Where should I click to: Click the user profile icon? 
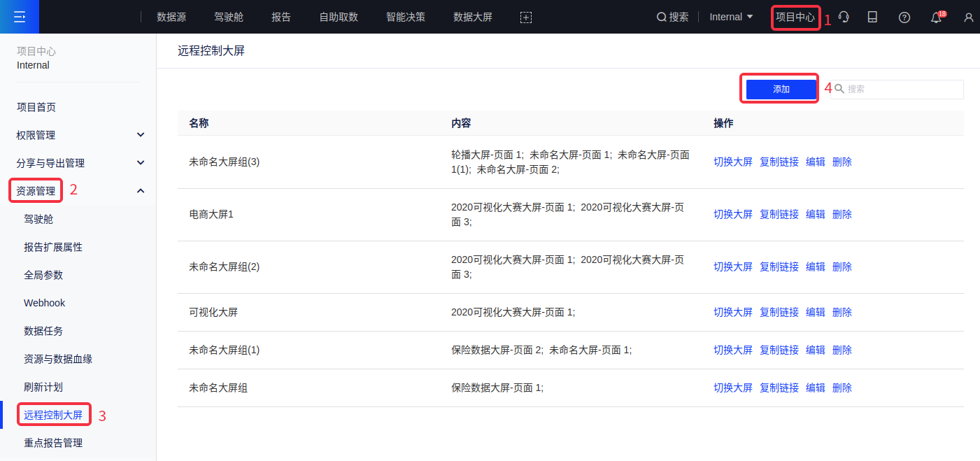(x=968, y=17)
